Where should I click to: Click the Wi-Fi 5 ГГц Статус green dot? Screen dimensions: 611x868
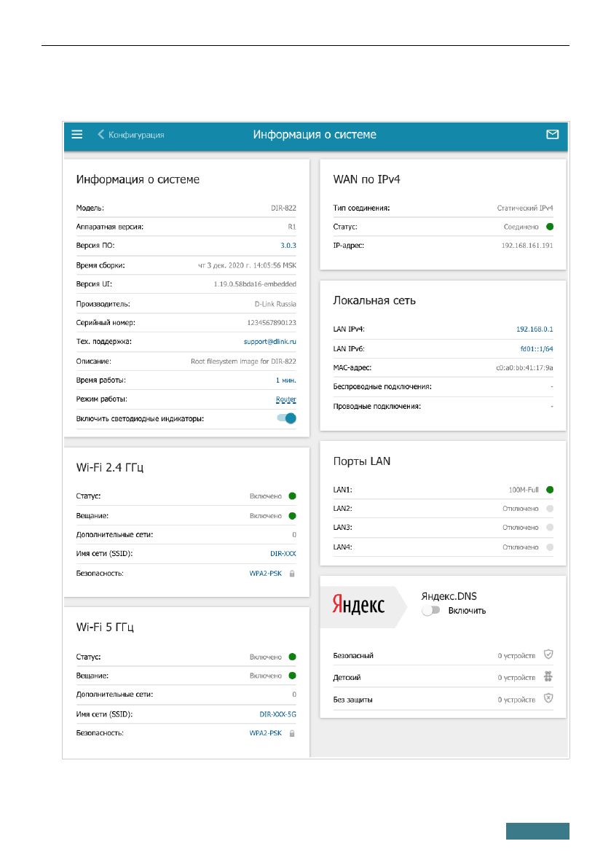293,657
